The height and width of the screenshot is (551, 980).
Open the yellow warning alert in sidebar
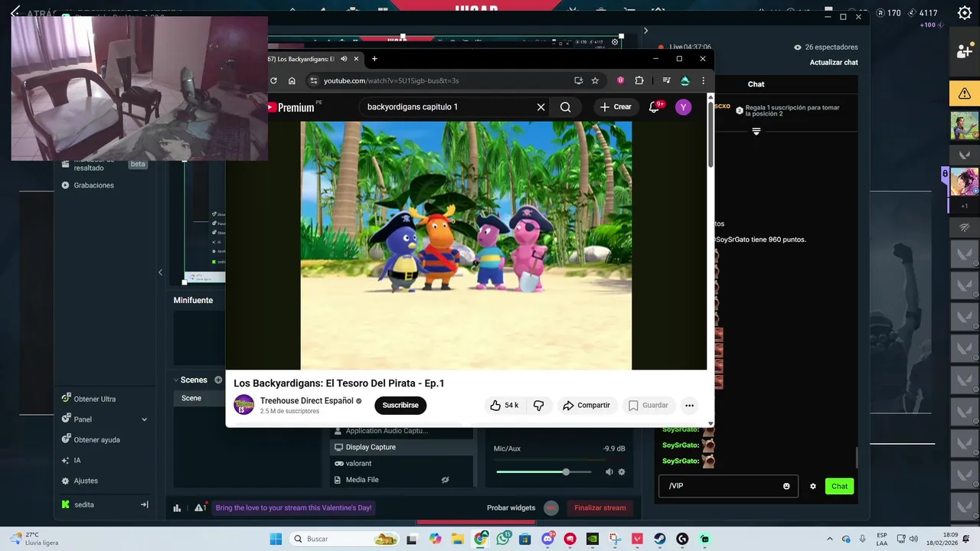[965, 93]
